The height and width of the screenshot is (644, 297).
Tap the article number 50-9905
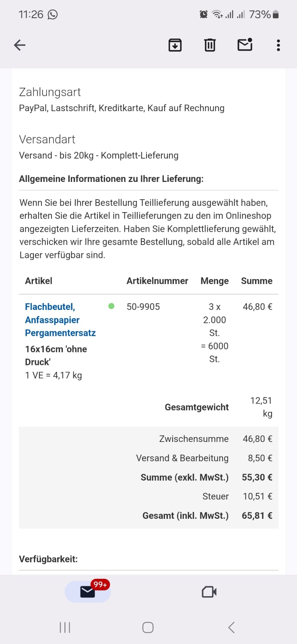[143, 307]
